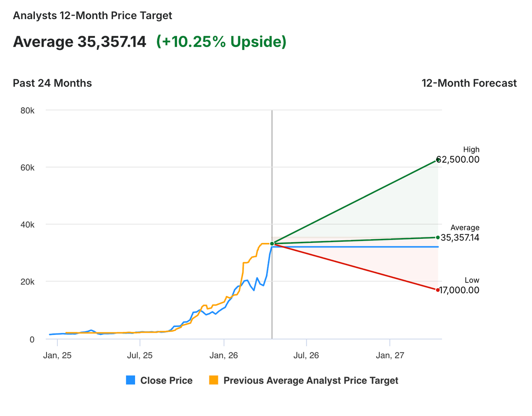Image resolution: width=532 pixels, height=416 pixels.
Task: Click the Jul, 25 axis label
Action: [x=140, y=356]
